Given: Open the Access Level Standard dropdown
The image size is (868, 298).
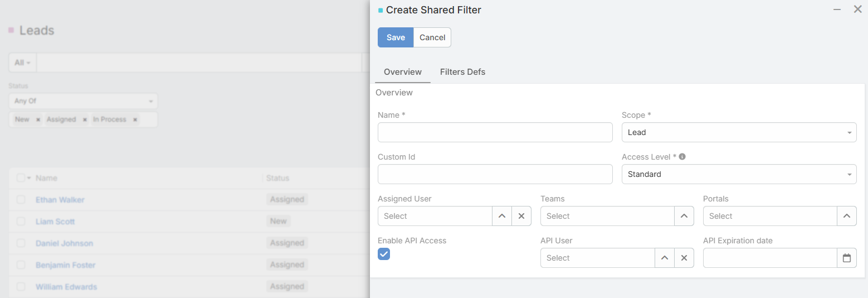Looking at the screenshot, I should (x=739, y=174).
